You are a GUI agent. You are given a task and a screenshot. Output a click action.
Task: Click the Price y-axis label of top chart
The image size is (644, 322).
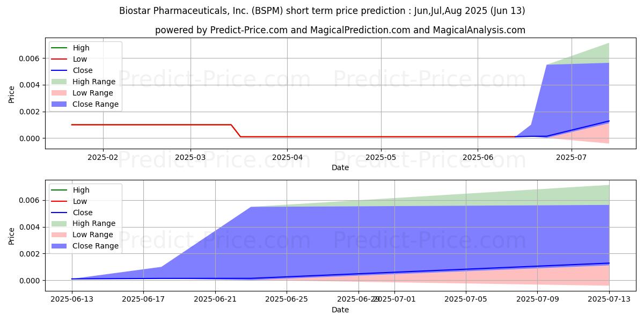click(x=12, y=94)
